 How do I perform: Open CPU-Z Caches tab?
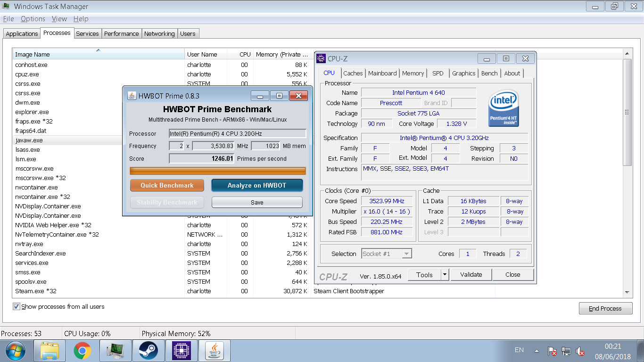(x=353, y=73)
